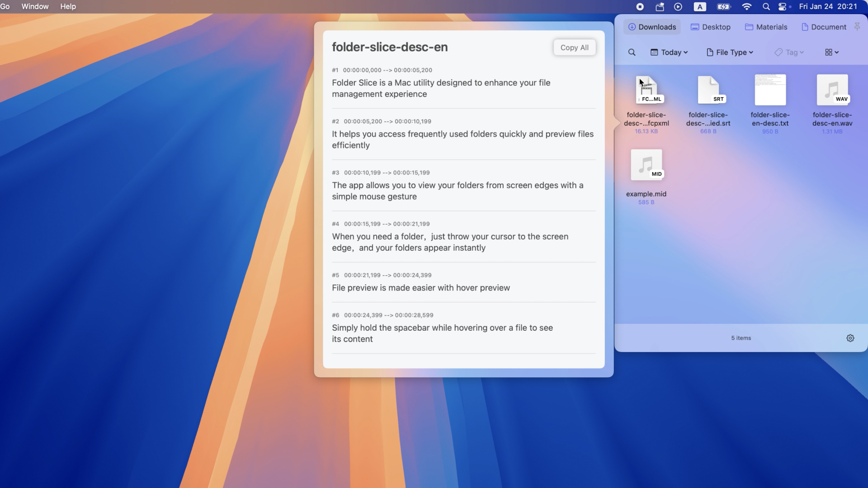Expand the Tag filter dropdown
The height and width of the screenshot is (488, 868).
pyautogui.click(x=790, y=52)
